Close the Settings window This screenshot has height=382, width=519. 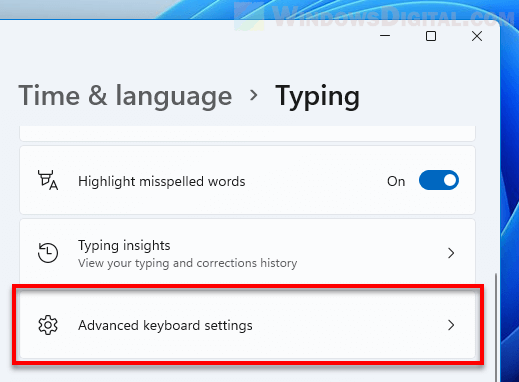[477, 36]
